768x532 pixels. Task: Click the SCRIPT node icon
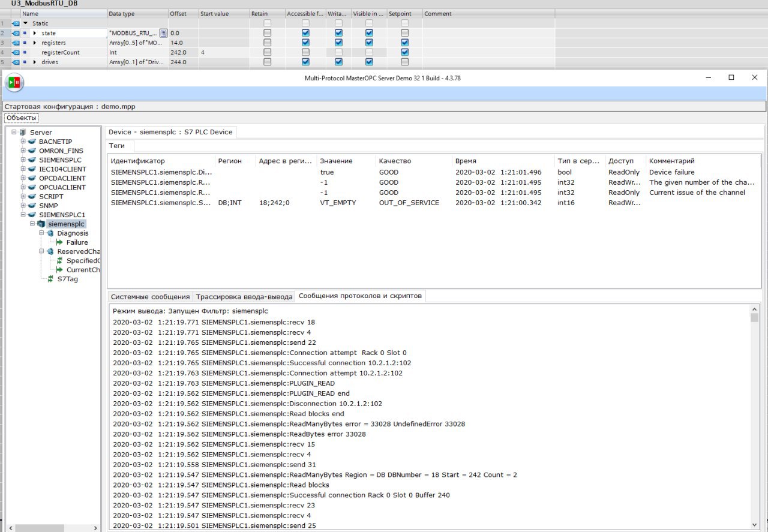pyautogui.click(x=32, y=197)
